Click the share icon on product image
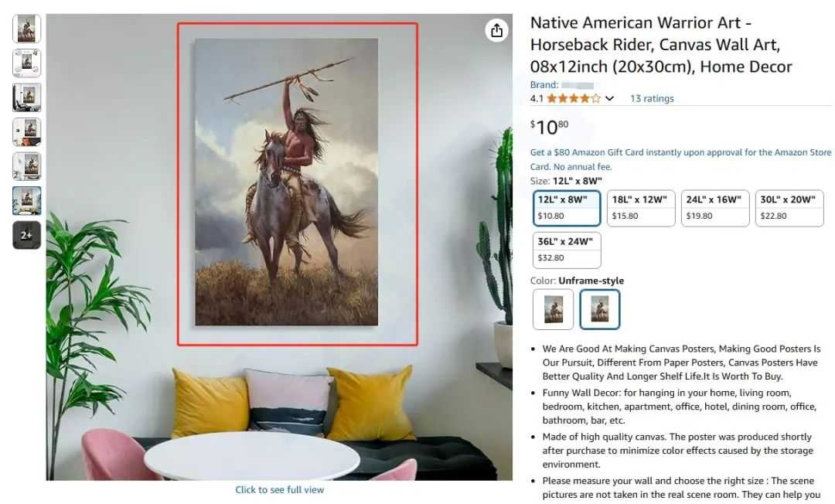Image resolution: width=835 pixels, height=504 pixels. pyautogui.click(x=496, y=30)
